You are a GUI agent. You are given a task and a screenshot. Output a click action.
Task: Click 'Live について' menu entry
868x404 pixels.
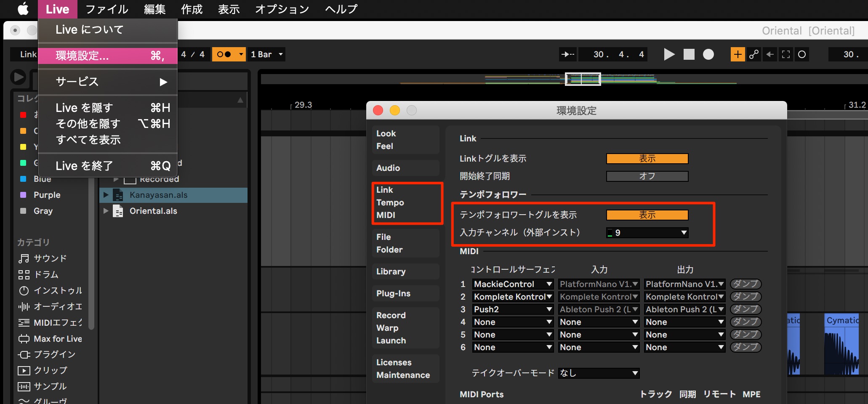[x=108, y=29]
